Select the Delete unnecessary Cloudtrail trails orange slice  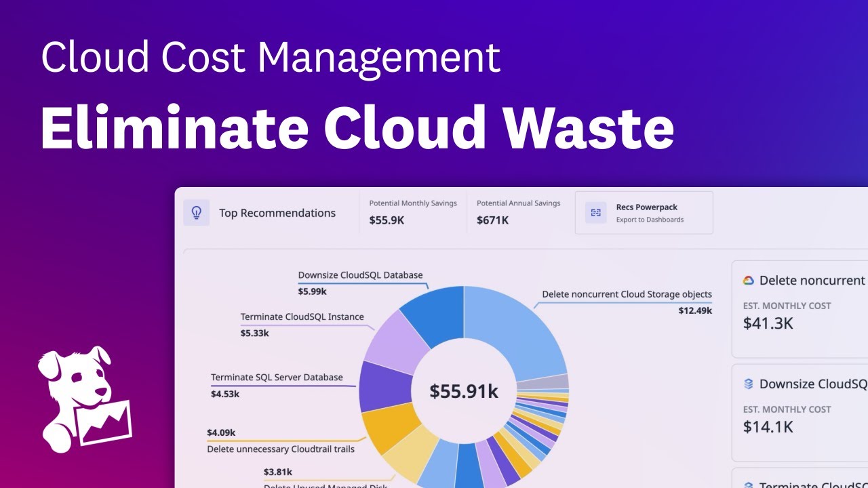click(390, 428)
